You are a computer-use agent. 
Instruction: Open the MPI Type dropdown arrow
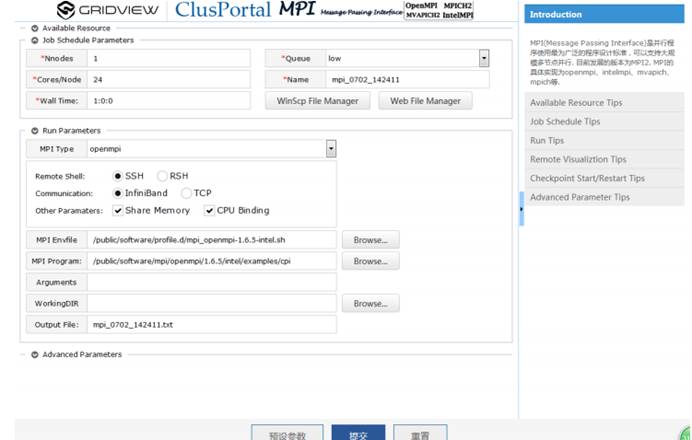pos(331,149)
